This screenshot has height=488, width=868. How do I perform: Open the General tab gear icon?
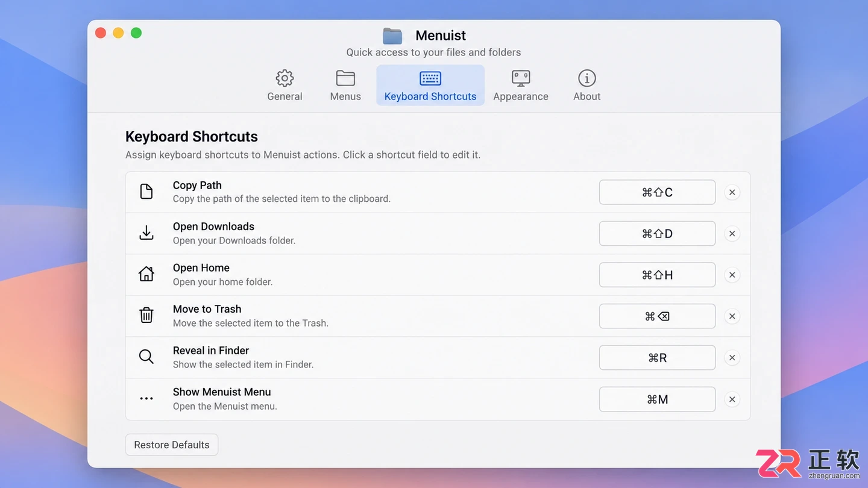(285, 78)
